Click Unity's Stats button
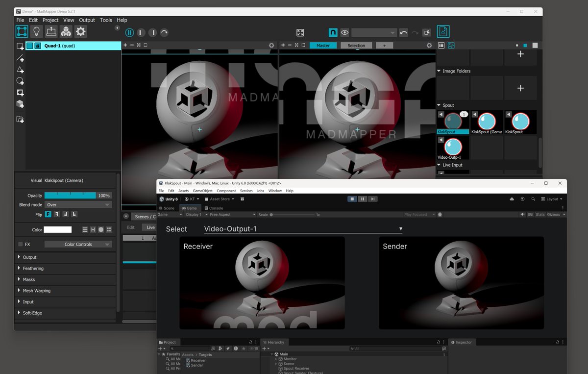Image resolution: width=588 pixels, height=374 pixels. 540,215
